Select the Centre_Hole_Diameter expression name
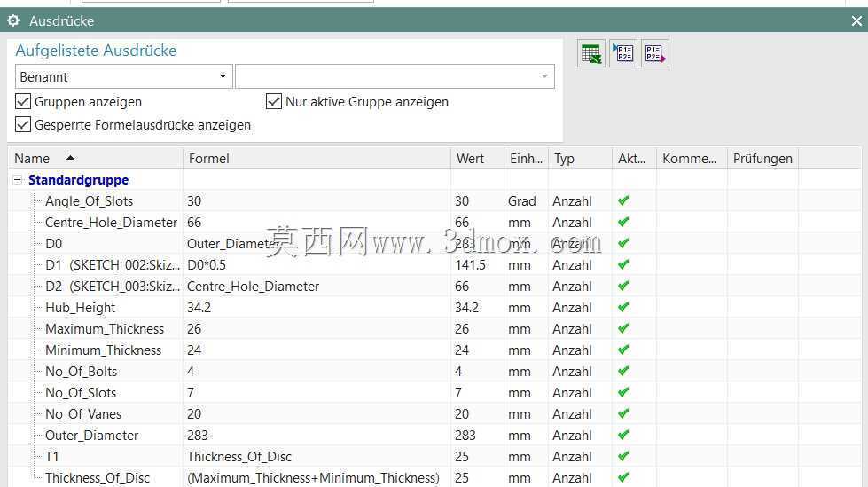 (111, 222)
